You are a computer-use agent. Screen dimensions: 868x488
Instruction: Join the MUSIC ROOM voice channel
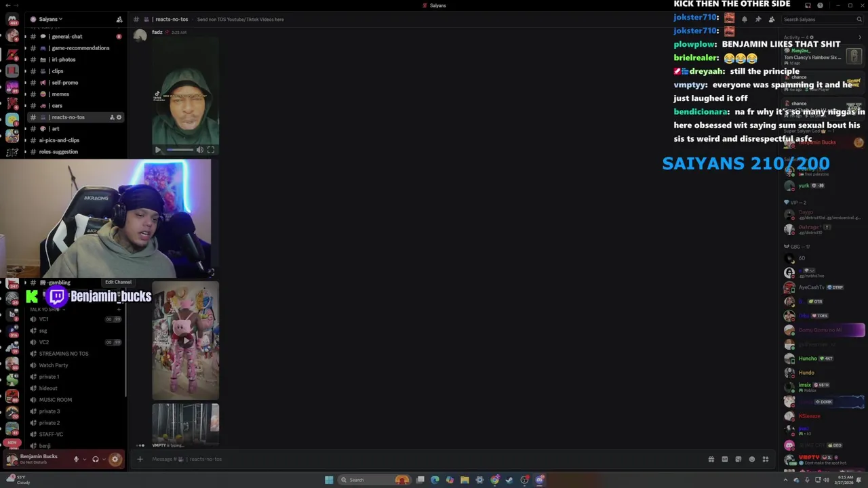pos(75,400)
